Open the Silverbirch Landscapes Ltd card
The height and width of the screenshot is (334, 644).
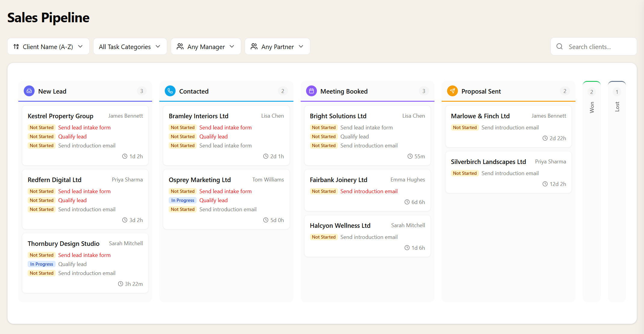pos(508,172)
